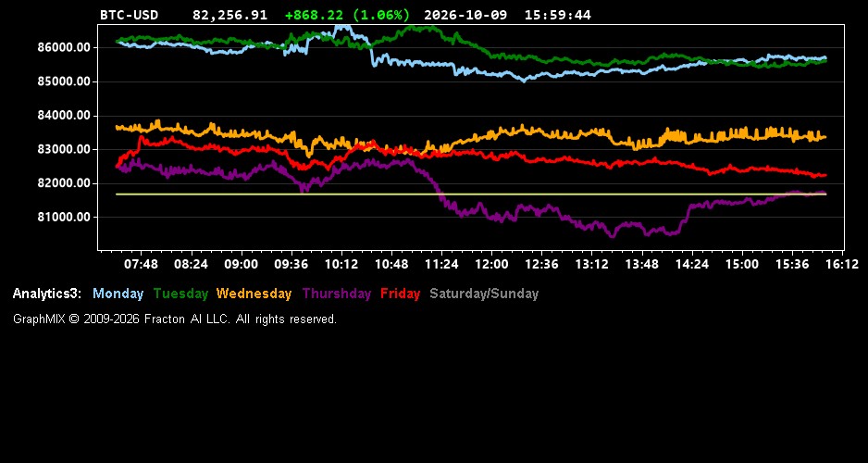Viewport: 868px width, 463px height.
Task: Click the 15:00 time axis label
Action: coord(742,264)
